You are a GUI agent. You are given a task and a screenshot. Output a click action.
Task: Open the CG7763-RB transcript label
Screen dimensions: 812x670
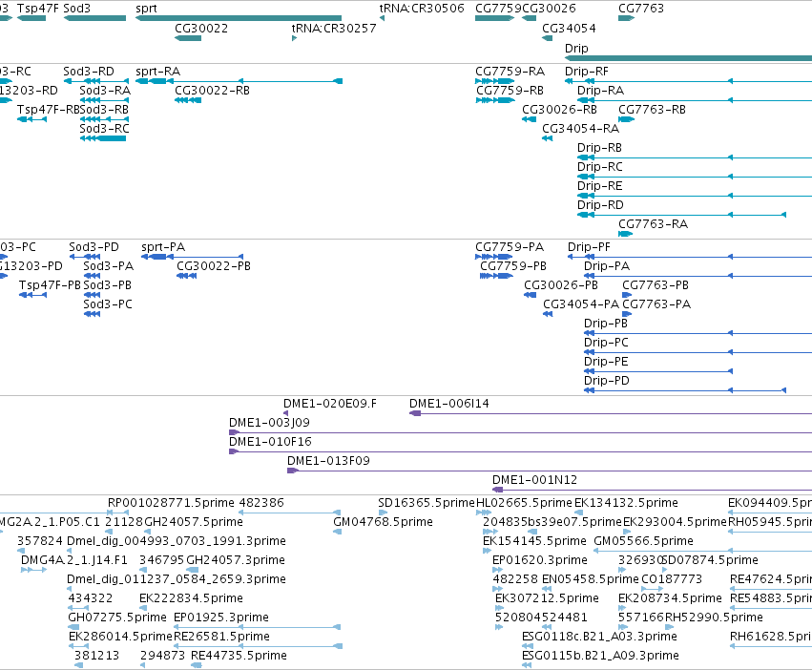(652, 110)
